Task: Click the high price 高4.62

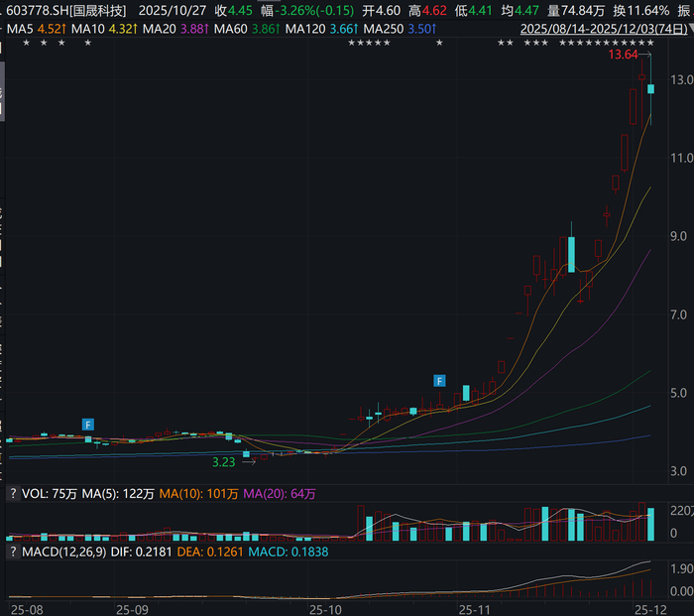Action: [427, 11]
